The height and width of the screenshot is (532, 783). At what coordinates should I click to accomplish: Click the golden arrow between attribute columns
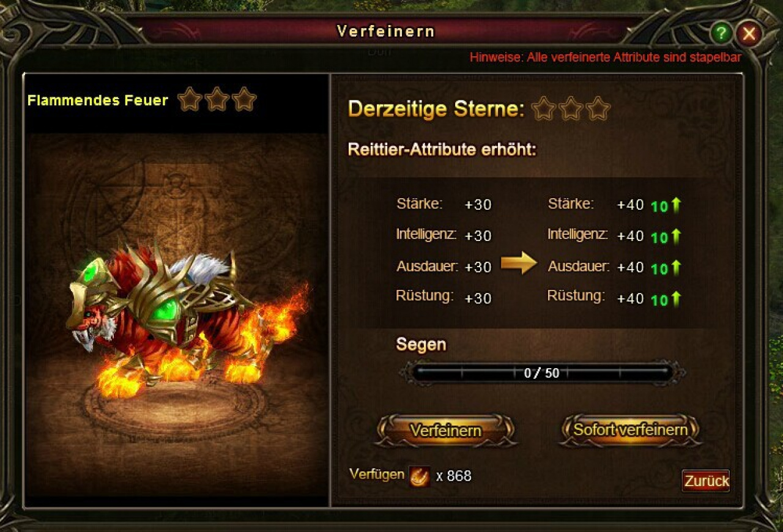pyautogui.click(x=519, y=264)
